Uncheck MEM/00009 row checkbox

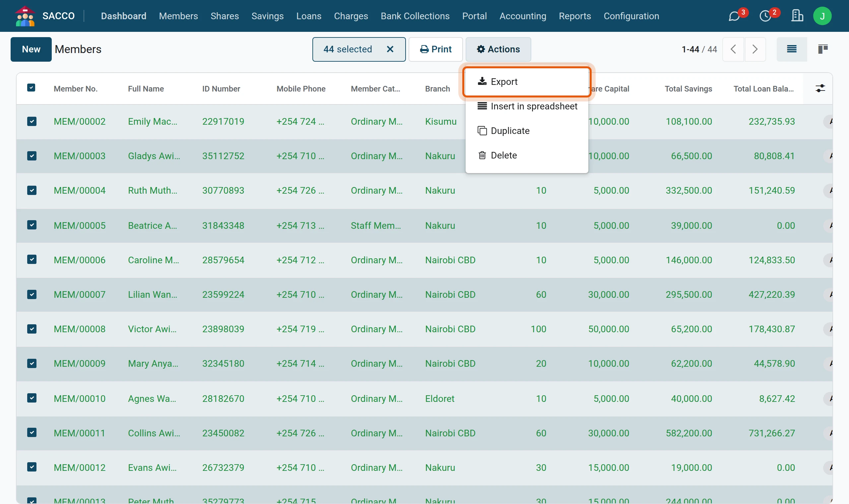(x=32, y=363)
